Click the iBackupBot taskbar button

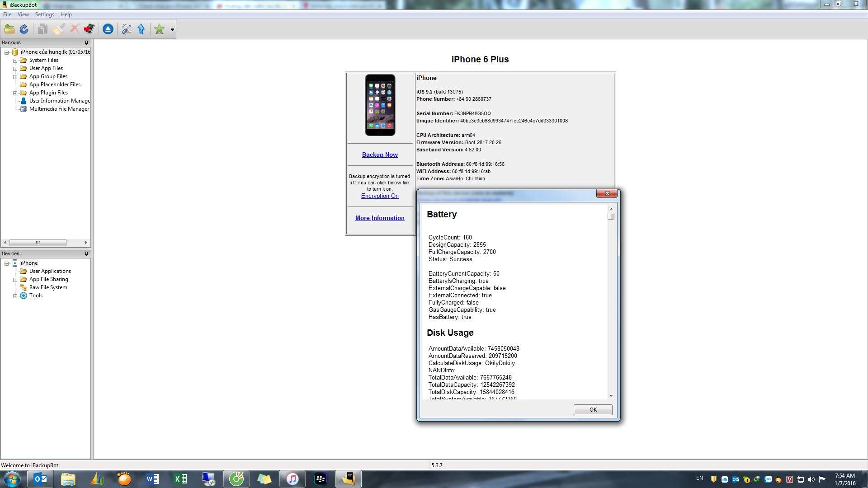click(349, 479)
